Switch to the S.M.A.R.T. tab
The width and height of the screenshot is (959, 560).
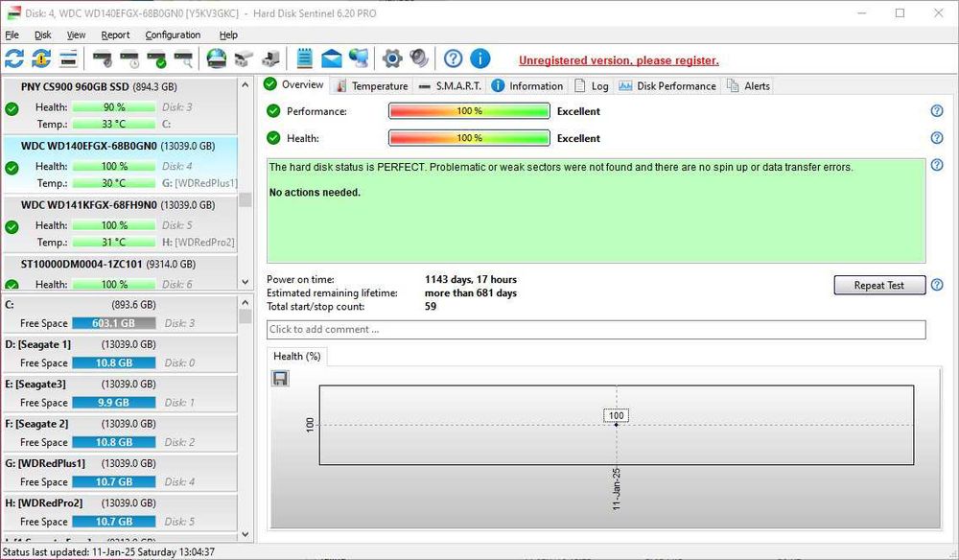[450, 86]
